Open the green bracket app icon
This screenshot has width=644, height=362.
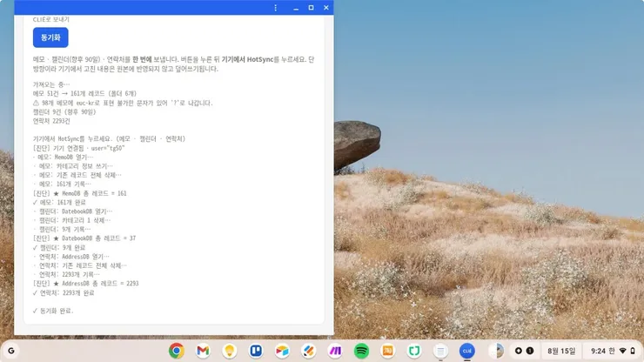(x=414, y=351)
